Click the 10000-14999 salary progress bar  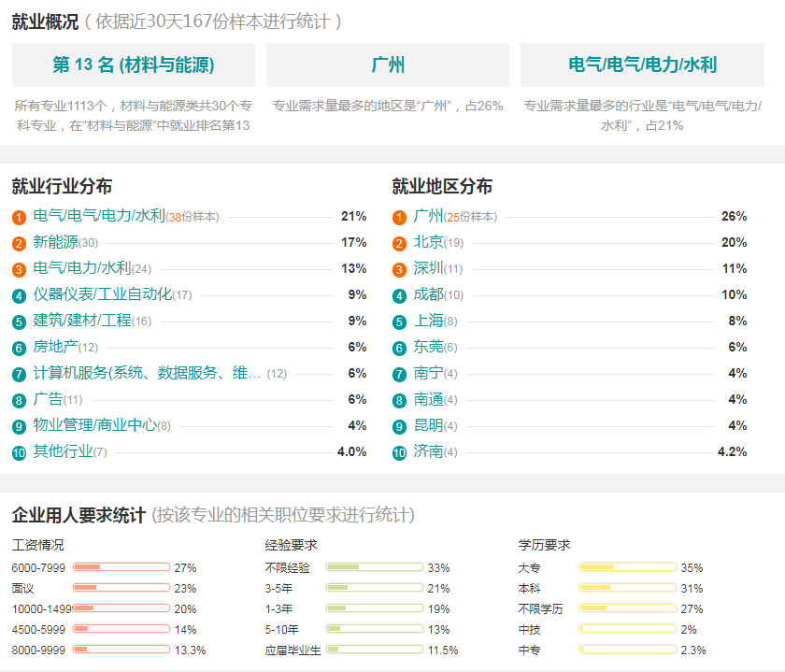pos(121,608)
